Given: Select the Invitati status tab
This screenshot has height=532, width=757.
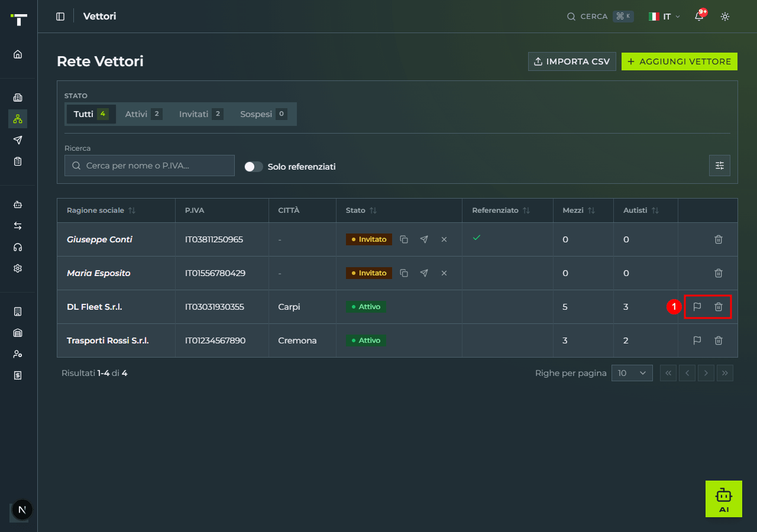Looking at the screenshot, I should coord(201,114).
